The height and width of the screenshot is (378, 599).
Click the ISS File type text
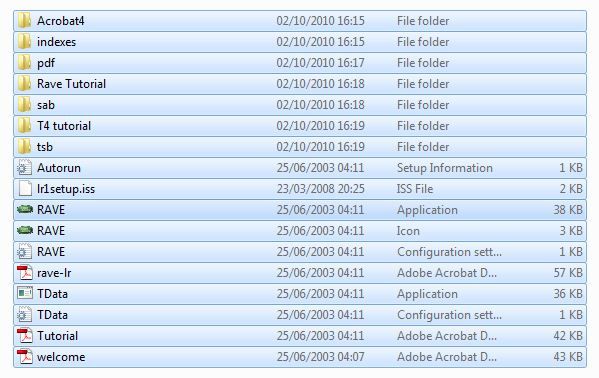[415, 189]
